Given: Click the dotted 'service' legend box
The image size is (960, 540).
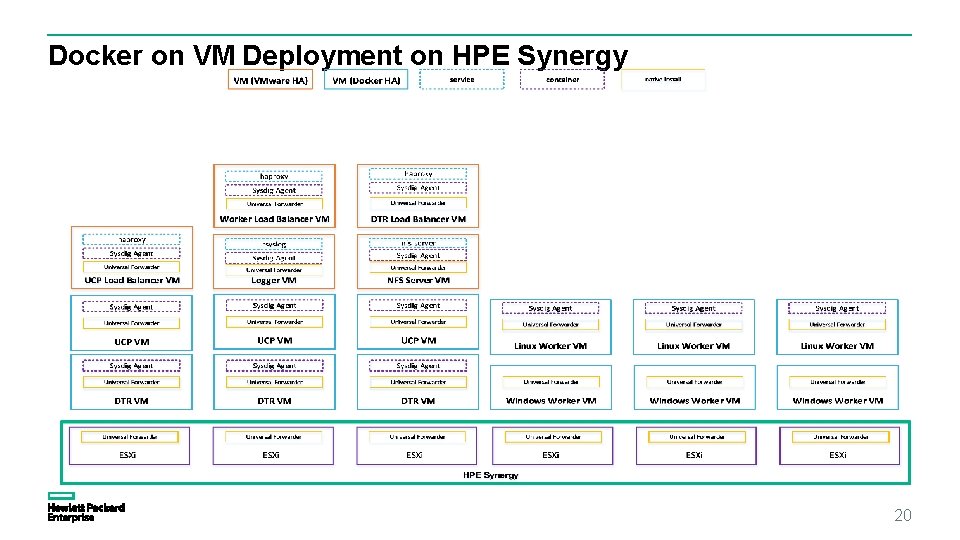Looking at the screenshot, I should point(462,80).
